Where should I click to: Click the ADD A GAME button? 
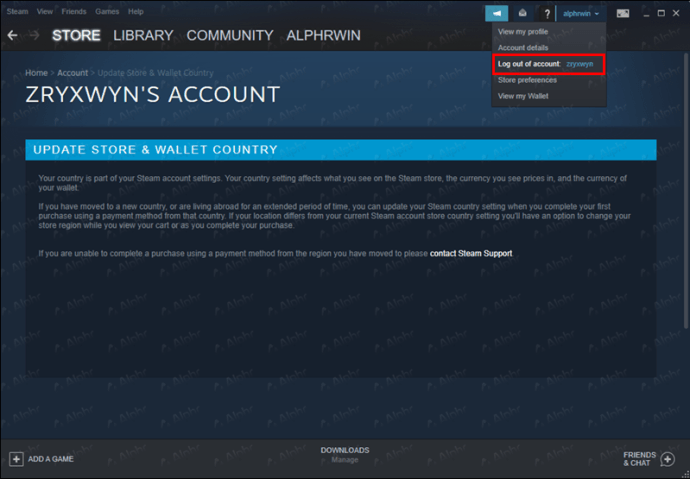(41, 459)
